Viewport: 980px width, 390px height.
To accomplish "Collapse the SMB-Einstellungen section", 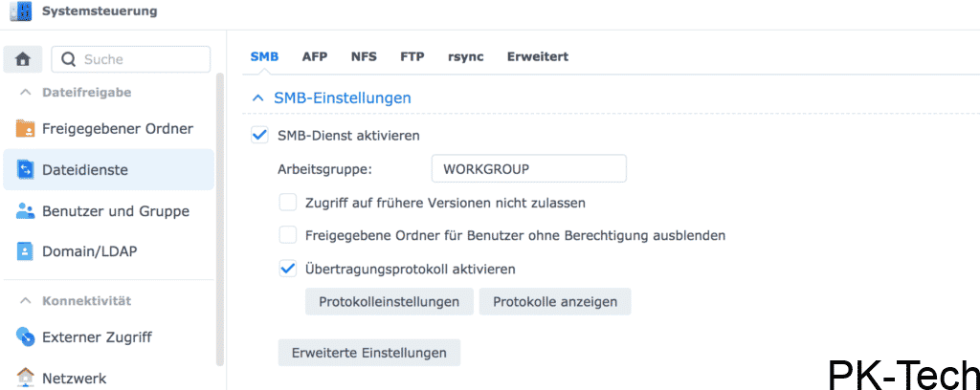I will (x=256, y=97).
